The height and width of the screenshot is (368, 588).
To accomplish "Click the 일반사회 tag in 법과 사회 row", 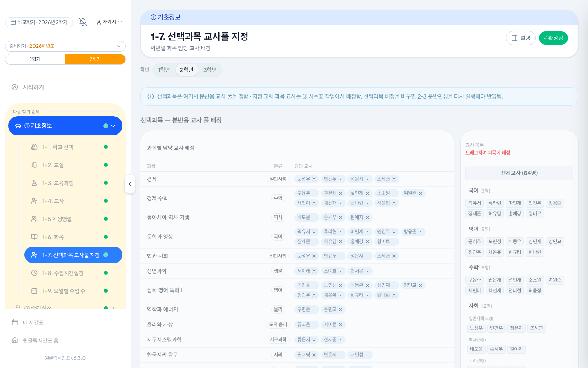I will coord(278,256).
